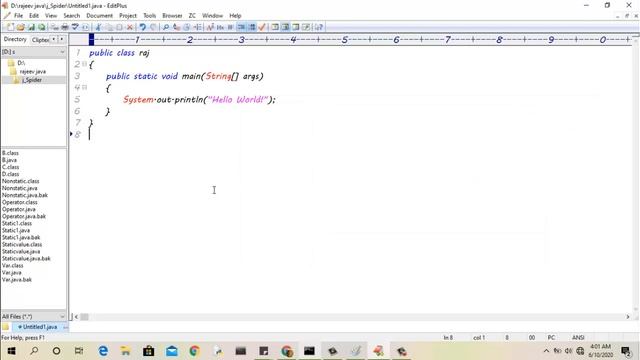Screen dimensions: 640x360
Task: Open the Project menu
Action: coord(128,16)
